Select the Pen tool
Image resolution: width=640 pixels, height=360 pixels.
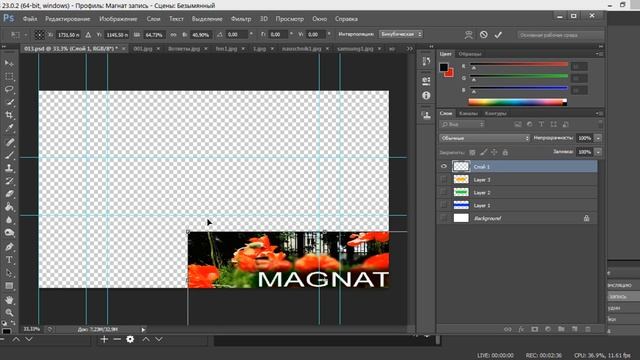click(x=9, y=247)
